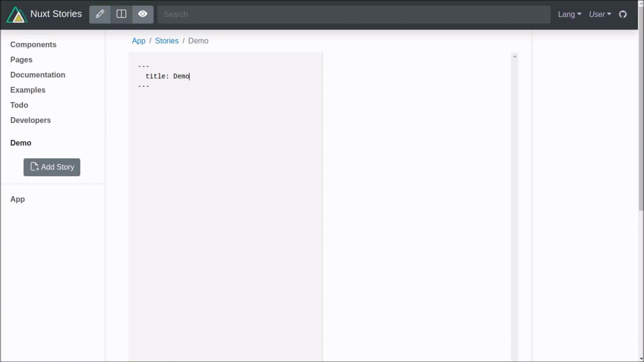Open the GitHub icon link
This screenshot has width=644, height=362.
click(x=623, y=14)
